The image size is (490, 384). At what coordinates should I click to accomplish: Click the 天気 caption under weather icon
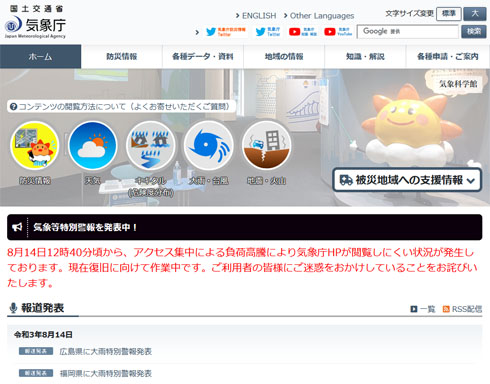pos(92,181)
